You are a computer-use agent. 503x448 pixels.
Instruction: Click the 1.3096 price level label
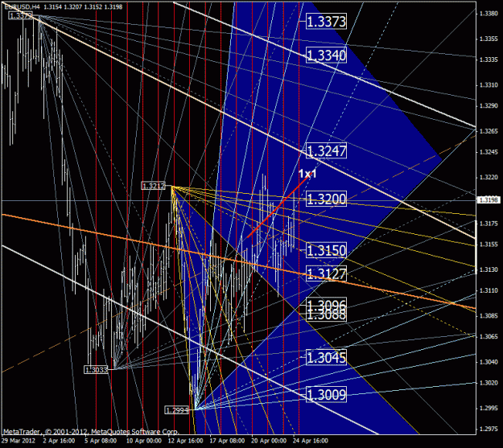[326, 303]
